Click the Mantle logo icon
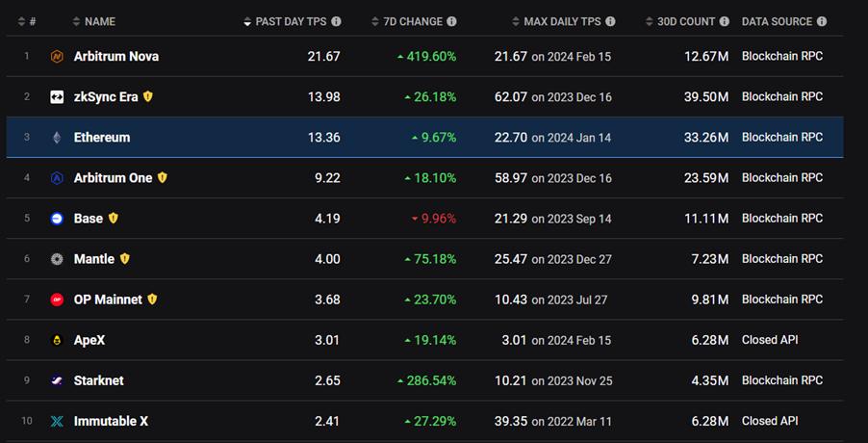868x443 pixels. [57, 259]
